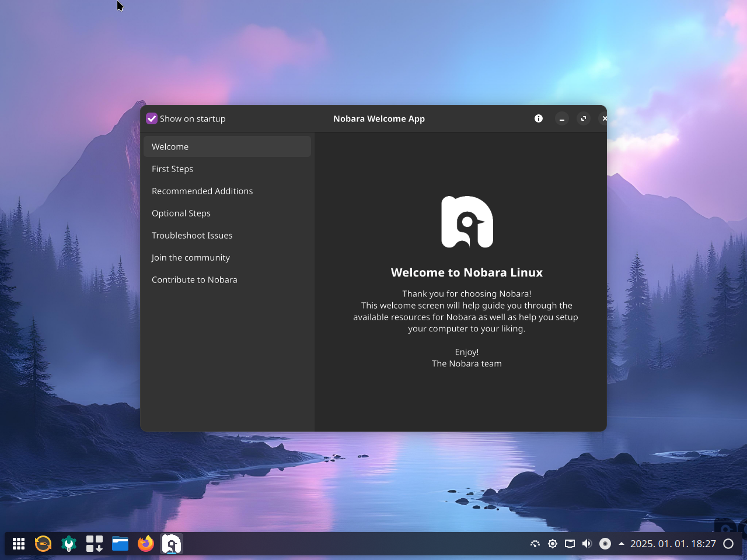The image size is (747, 560).
Task: Click the Nobara logo image
Action: (467, 222)
